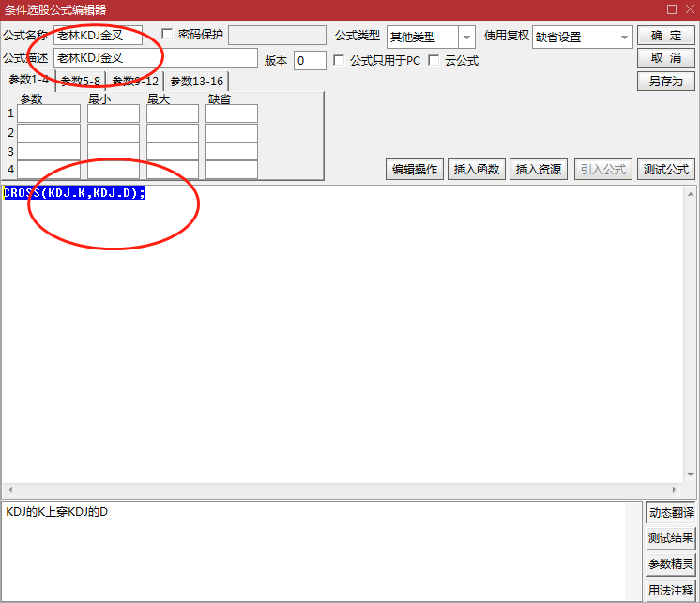Click the selected CROSS(KDJ.K,KDJ.D) formula line
This screenshot has height=603, width=700.
[74, 193]
